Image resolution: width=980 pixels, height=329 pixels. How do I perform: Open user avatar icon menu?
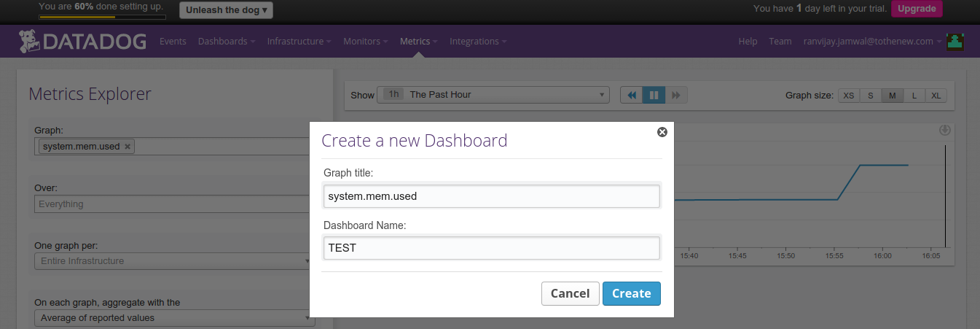[x=955, y=42]
